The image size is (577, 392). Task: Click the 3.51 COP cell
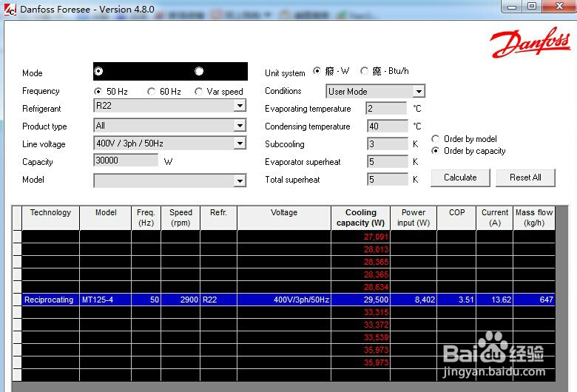coord(456,300)
